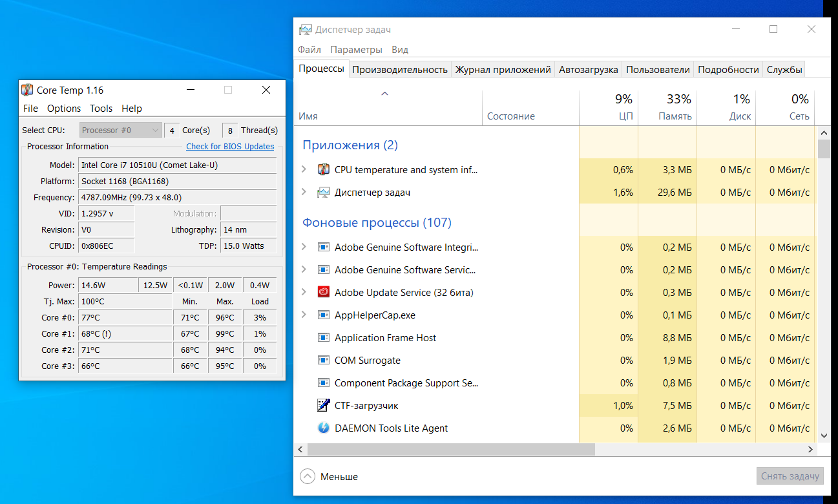Click the vertical scrollbar up arrow

point(824,132)
